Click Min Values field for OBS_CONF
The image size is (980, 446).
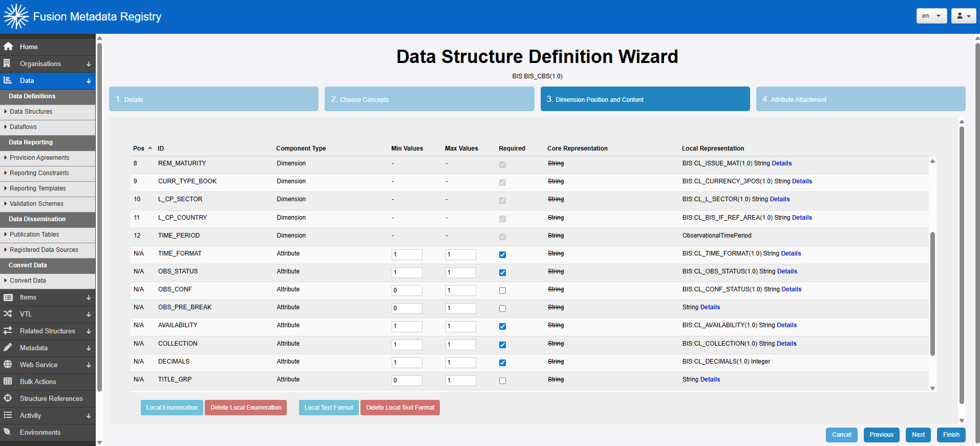[x=407, y=290]
